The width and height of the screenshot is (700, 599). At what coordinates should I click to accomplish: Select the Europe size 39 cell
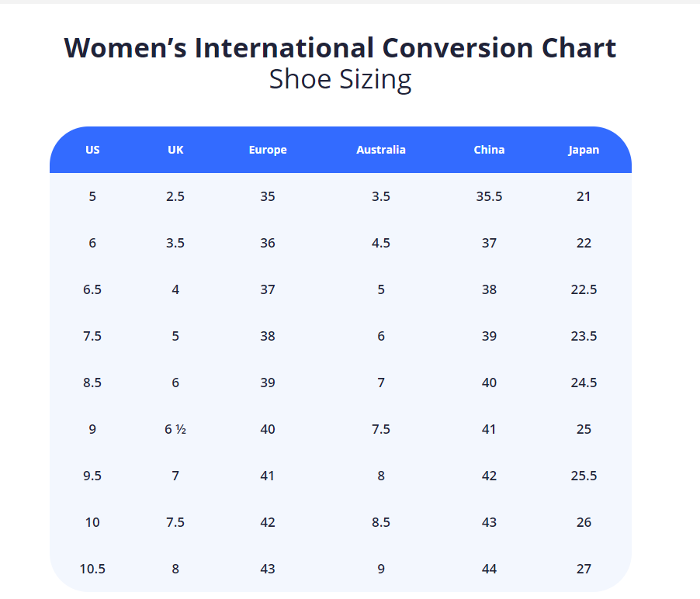coord(268,383)
